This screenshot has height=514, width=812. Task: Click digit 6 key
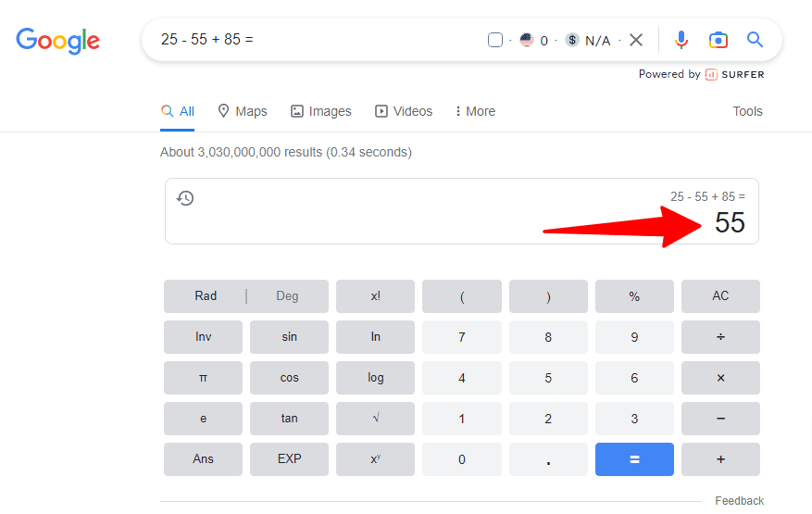coord(634,378)
